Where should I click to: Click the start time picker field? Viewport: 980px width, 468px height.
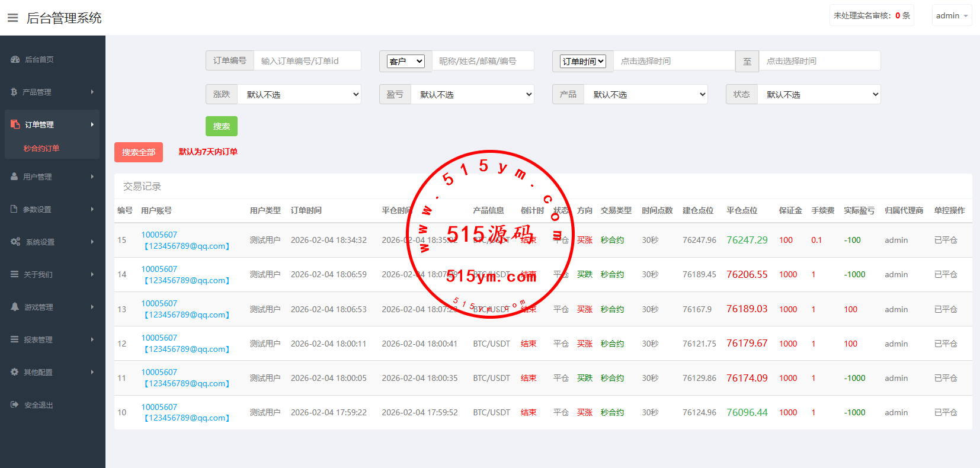(x=674, y=60)
